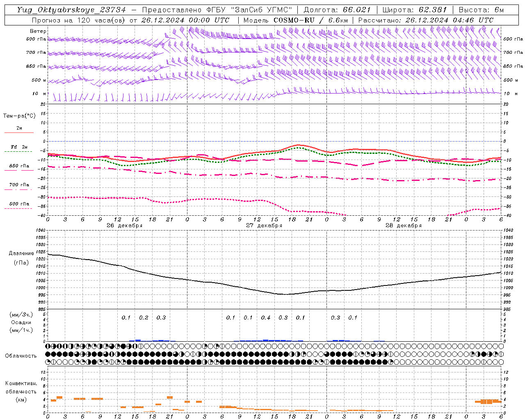Click the Тем-ра(°C) panel label
The image size is (525, 420).
pyautogui.click(x=19, y=116)
